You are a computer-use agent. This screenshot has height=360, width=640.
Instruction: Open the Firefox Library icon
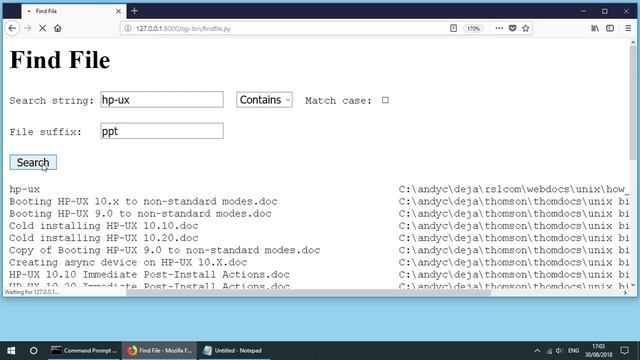[595, 28]
